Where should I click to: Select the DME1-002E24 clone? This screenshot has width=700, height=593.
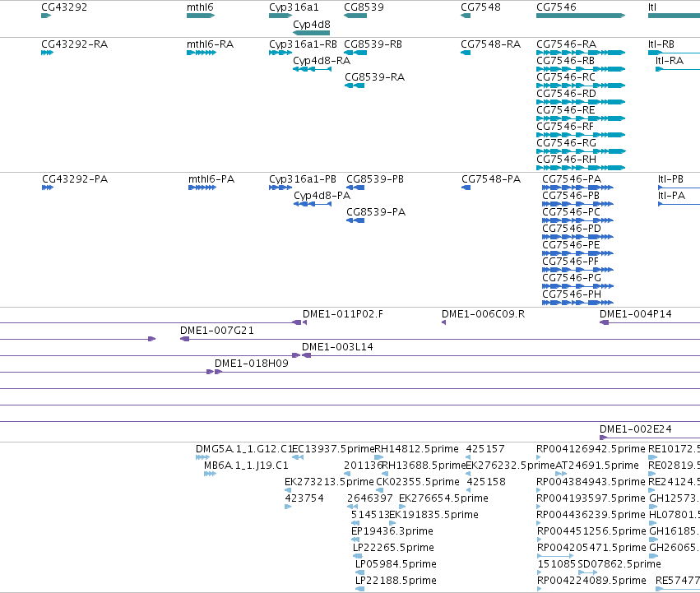(x=650, y=438)
